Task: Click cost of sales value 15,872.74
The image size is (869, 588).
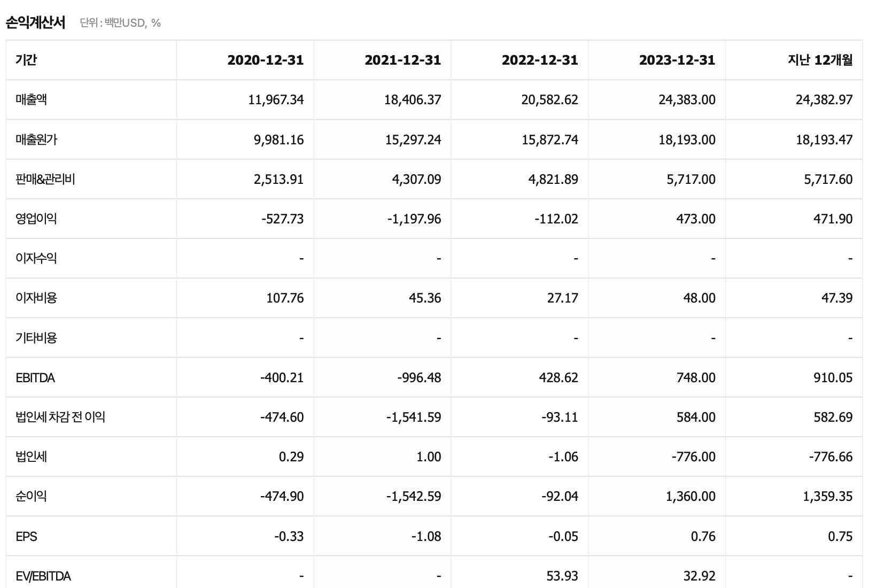Action: coord(550,140)
